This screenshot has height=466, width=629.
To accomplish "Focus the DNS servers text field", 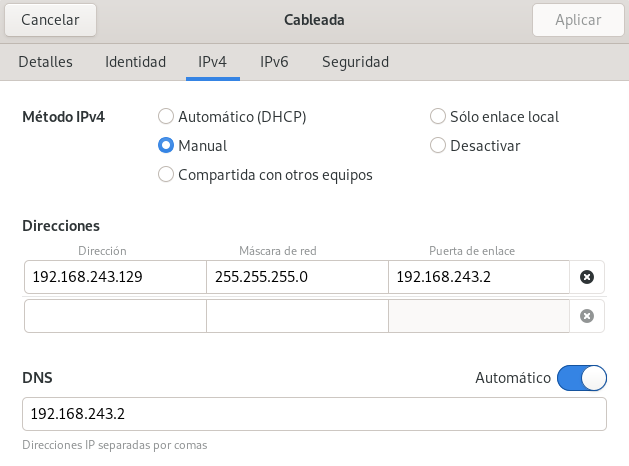I will point(314,413).
